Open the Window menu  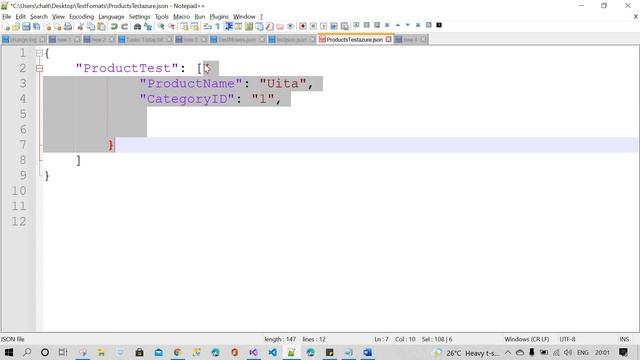coord(244,17)
